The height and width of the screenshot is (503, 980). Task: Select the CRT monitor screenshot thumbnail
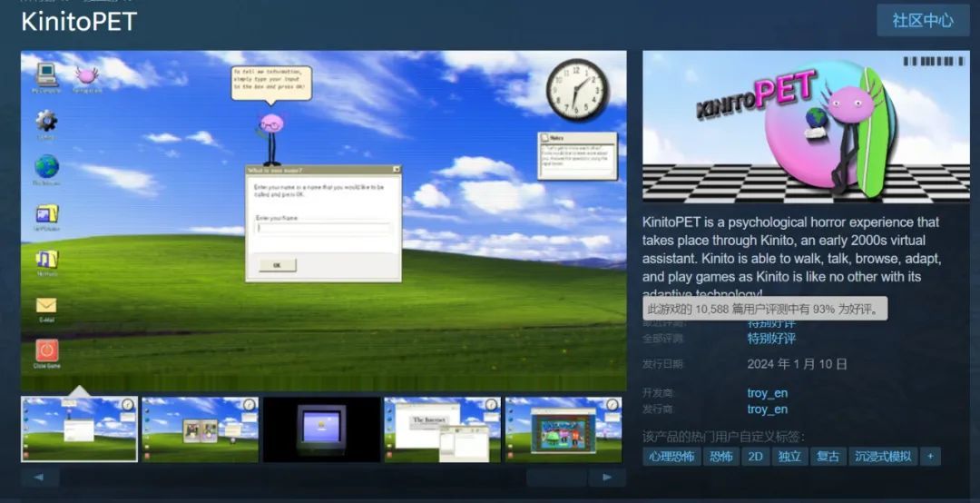point(321,429)
